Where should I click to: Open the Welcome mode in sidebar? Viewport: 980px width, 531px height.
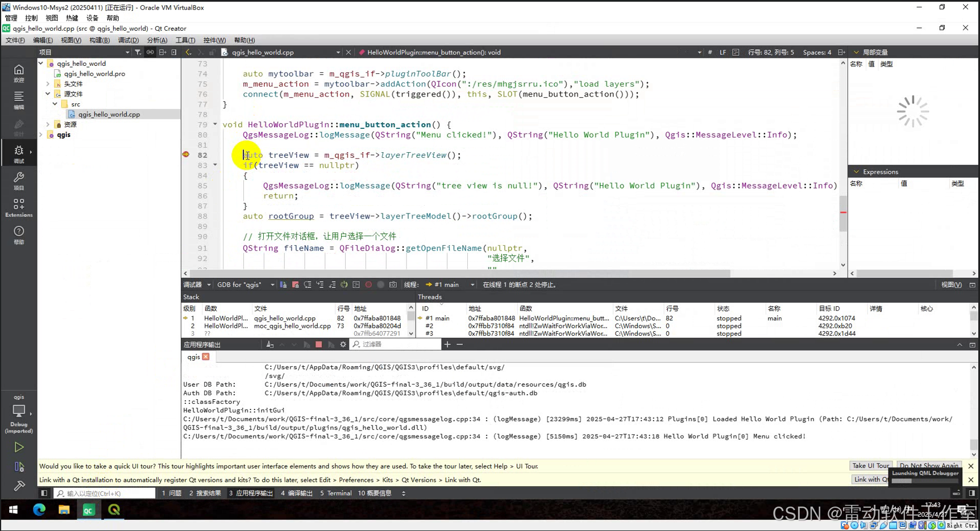tap(19, 73)
